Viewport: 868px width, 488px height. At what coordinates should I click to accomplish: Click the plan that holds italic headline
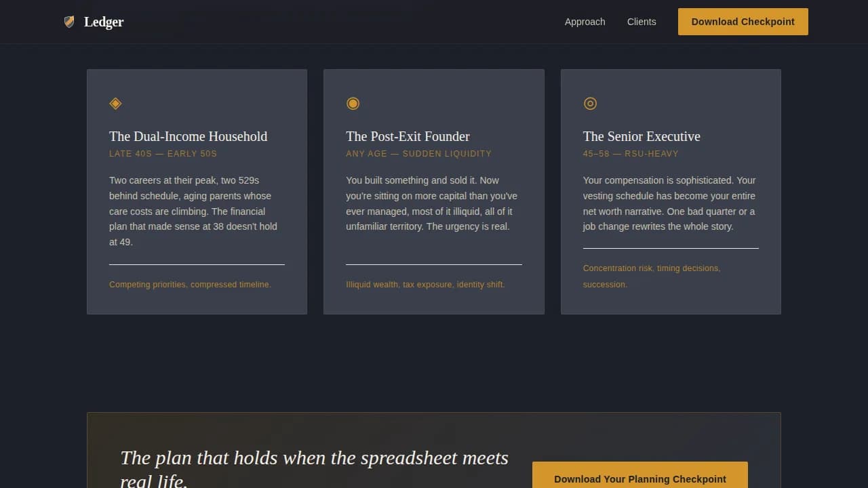[314, 468]
